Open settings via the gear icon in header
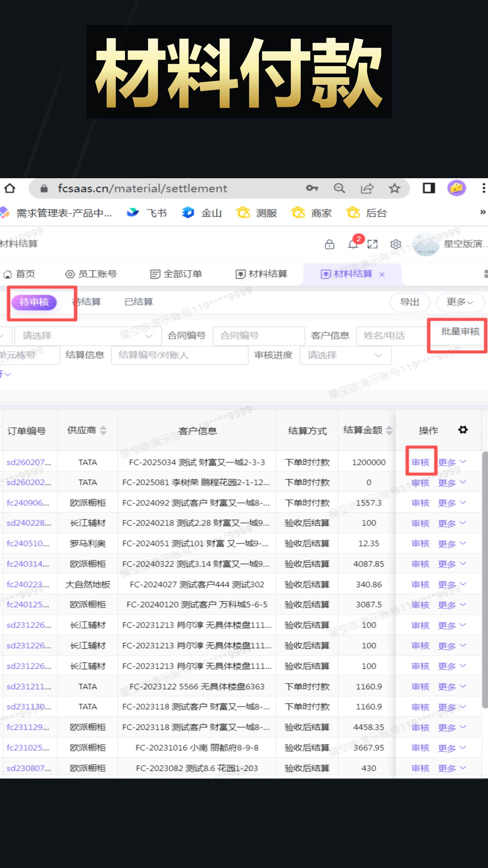Screen dimensions: 488x868 pyautogui.click(x=396, y=245)
